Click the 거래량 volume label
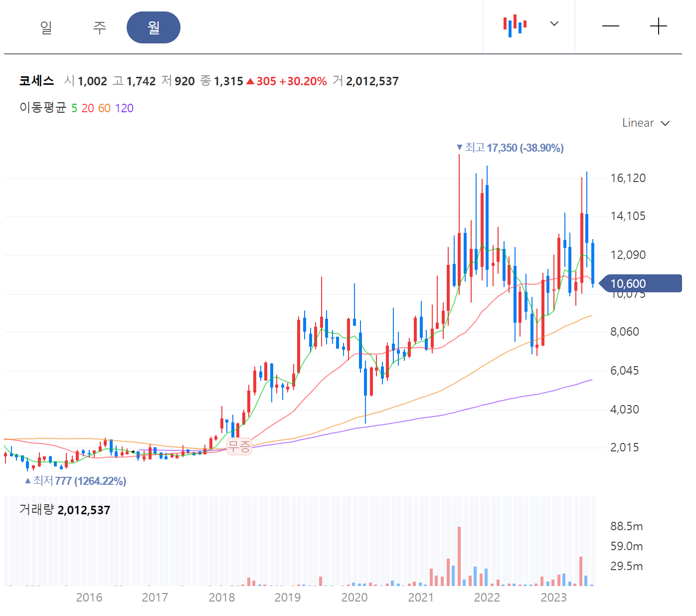 click(x=36, y=510)
